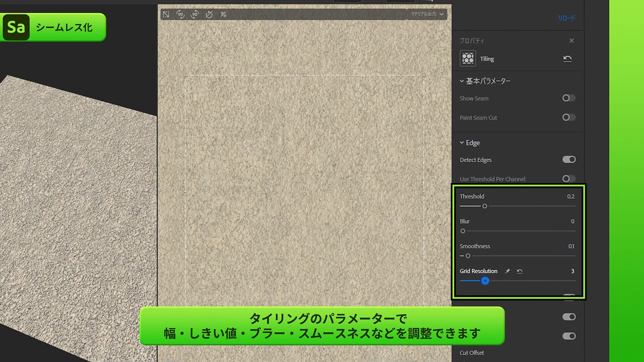Click the Cut Offset label
Viewport: 644px width, 362px height.
pyautogui.click(x=472, y=353)
